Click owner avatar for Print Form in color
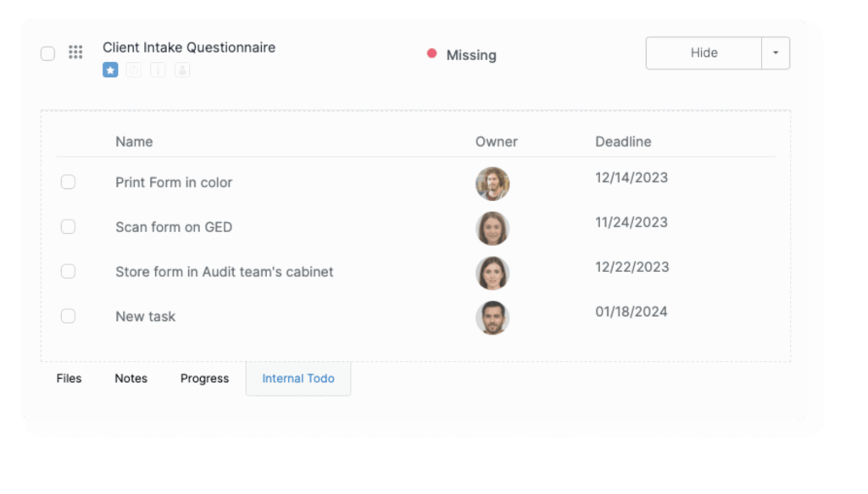Screen dimensions: 868x494 (492, 183)
